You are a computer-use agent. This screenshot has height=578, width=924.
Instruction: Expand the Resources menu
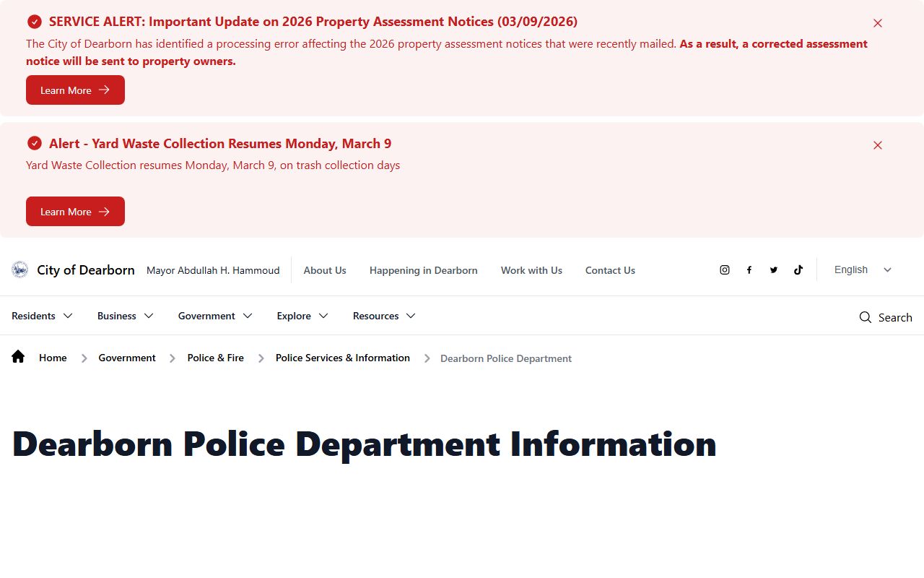[385, 316]
